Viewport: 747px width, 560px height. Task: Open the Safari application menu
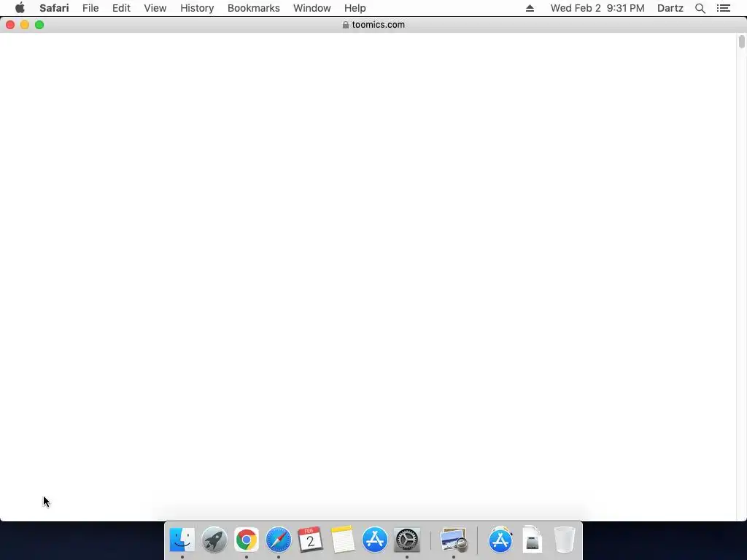pyautogui.click(x=54, y=8)
